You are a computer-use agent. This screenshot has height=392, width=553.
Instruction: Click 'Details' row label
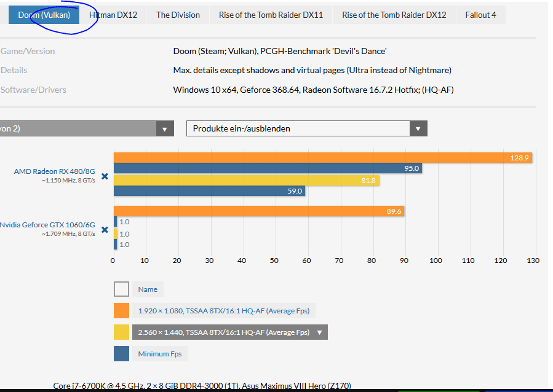tap(14, 70)
